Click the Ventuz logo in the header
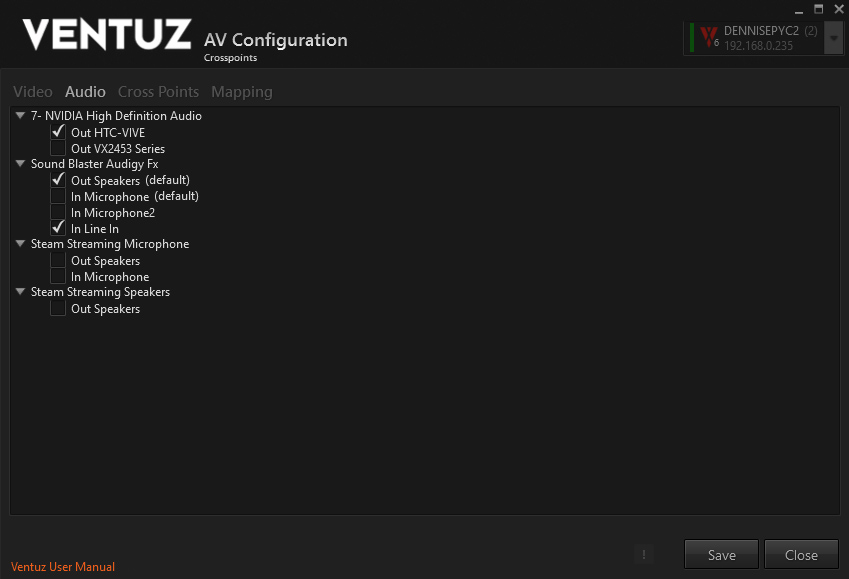The height and width of the screenshot is (579, 849). (107, 35)
